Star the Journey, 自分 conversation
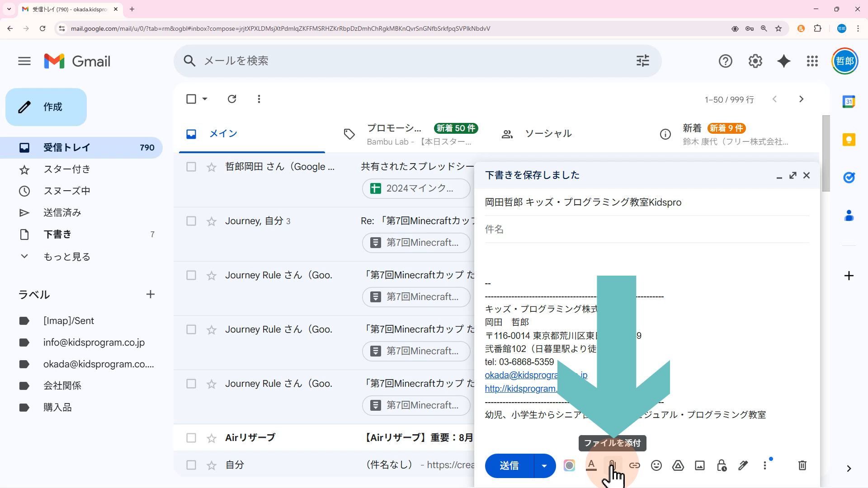Viewport: 868px width, 488px height. [212, 221]
